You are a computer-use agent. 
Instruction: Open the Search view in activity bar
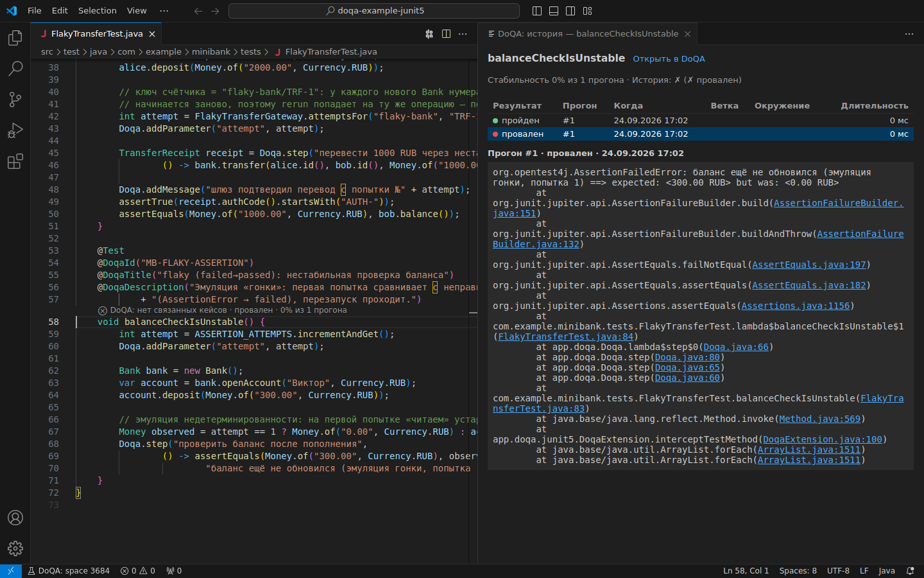click(x=15, y=68)
